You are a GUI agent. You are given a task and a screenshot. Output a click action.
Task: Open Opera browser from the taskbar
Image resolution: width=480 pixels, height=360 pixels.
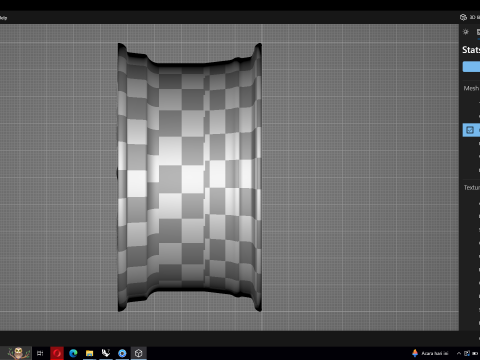click(57, 353)
